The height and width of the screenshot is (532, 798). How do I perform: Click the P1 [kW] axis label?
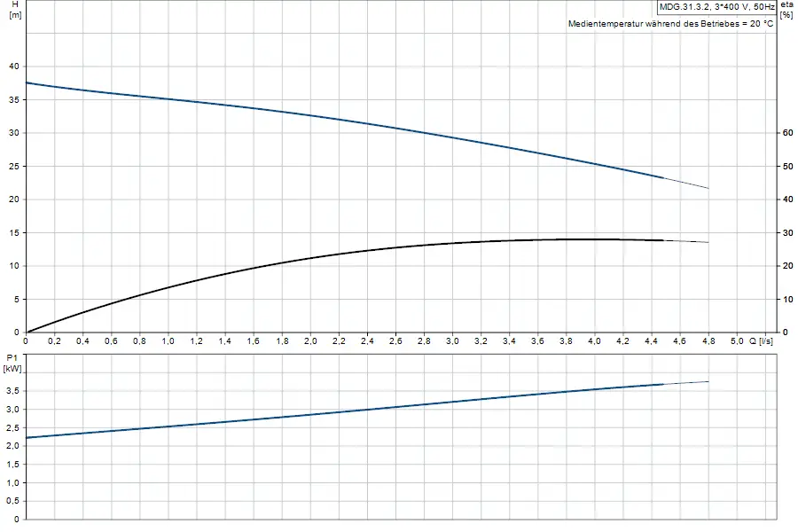12,364
